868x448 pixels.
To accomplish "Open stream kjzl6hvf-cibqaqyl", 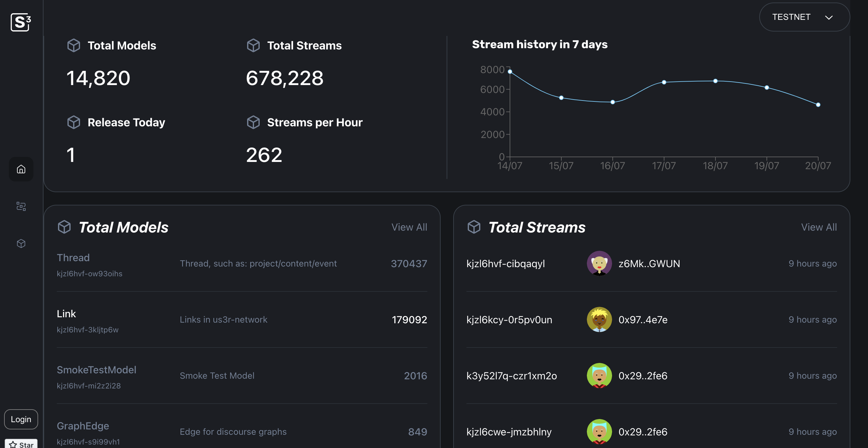I will pyautogui.click(x=506, y=263).
